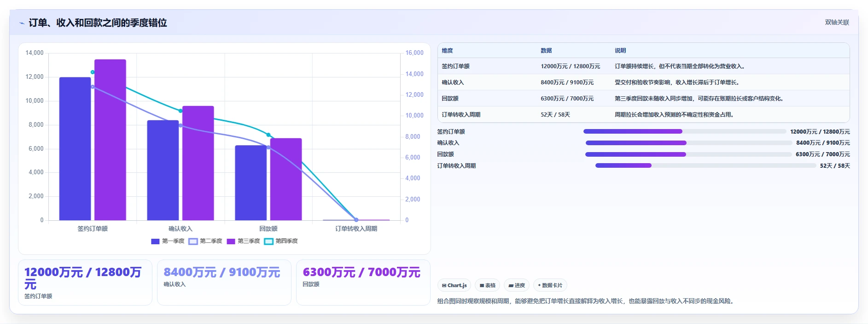Click the 数据卡片 chip
Viewport: 868px width, 324px height.
point(550,285)
